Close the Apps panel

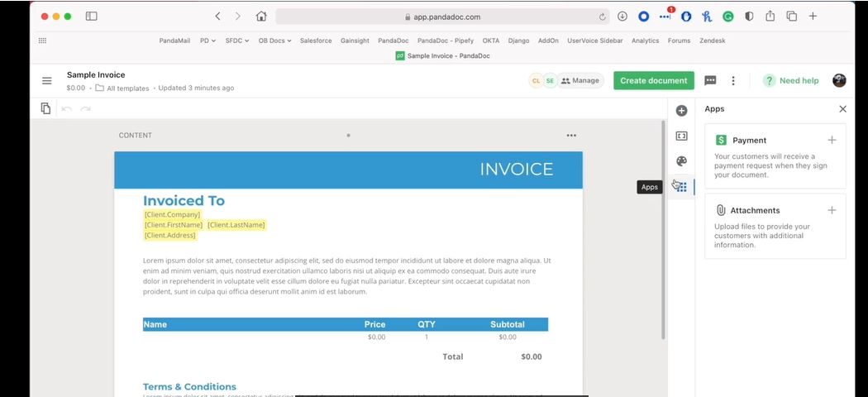point(842,109)
